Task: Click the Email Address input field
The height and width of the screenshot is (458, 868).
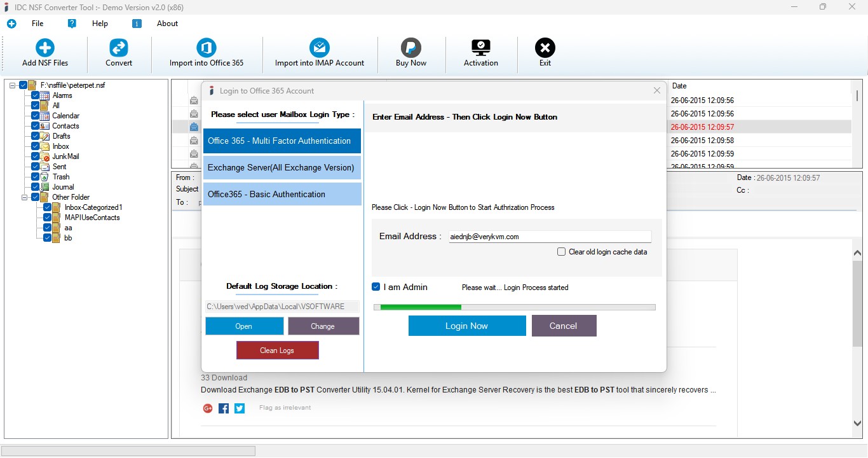Action: click(550, 237)
